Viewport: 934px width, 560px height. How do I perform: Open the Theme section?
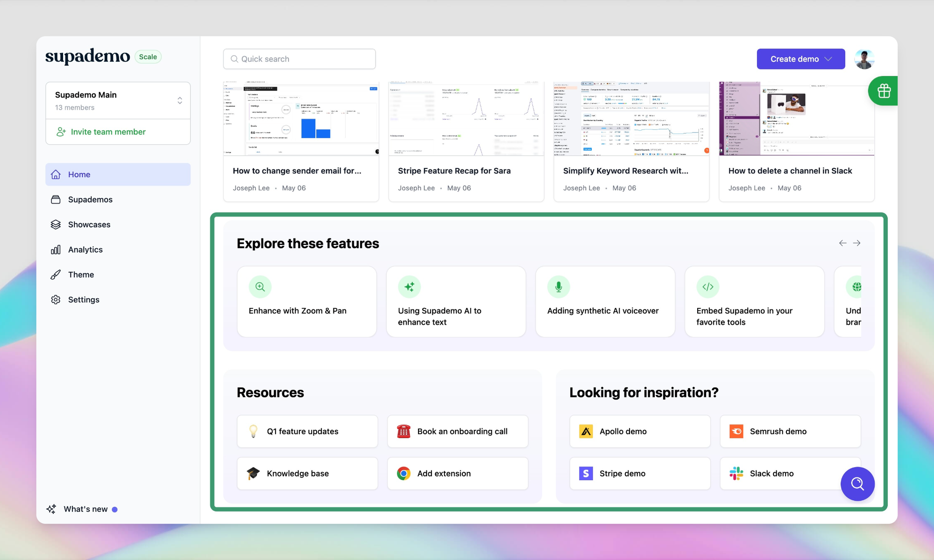118,275
